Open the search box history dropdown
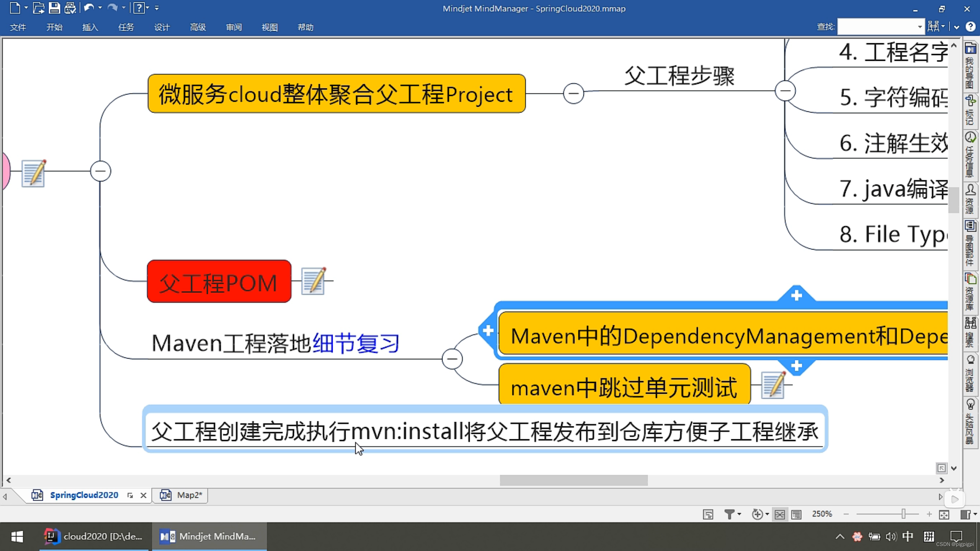Image resolution: width=980 pixels, height=551 pixels. (x=920, y=27)
